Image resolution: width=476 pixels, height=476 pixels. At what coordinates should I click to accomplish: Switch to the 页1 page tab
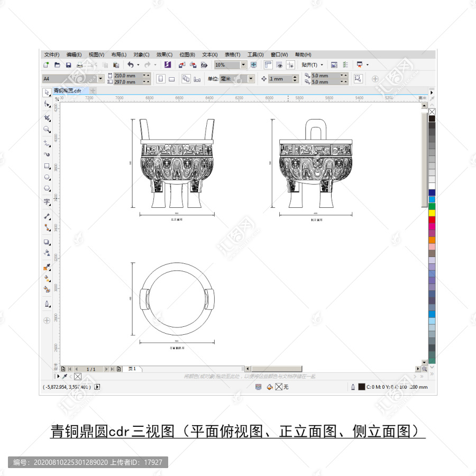click(x=132, y=369)
